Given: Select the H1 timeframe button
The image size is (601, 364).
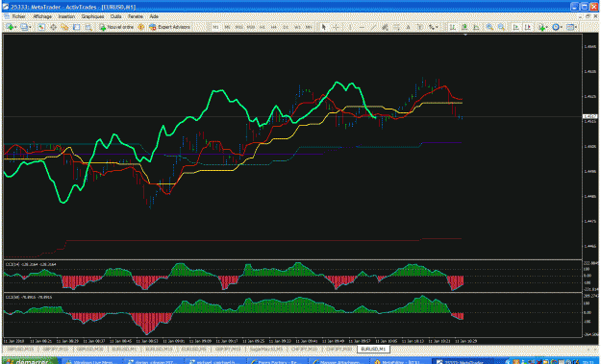Looking at the screenshot, I should click(x=263, y=27).
